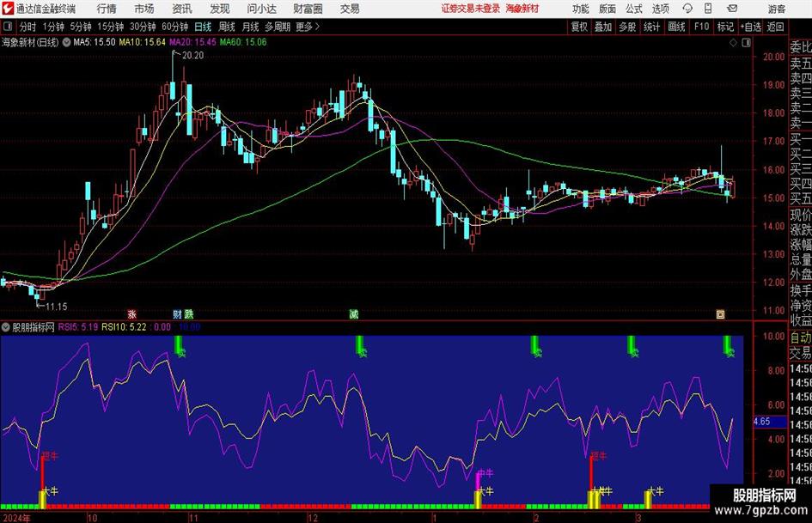This screenshot has width=812, height=523.
Task: Click the 复权 toolbar button
Action: 579,27
